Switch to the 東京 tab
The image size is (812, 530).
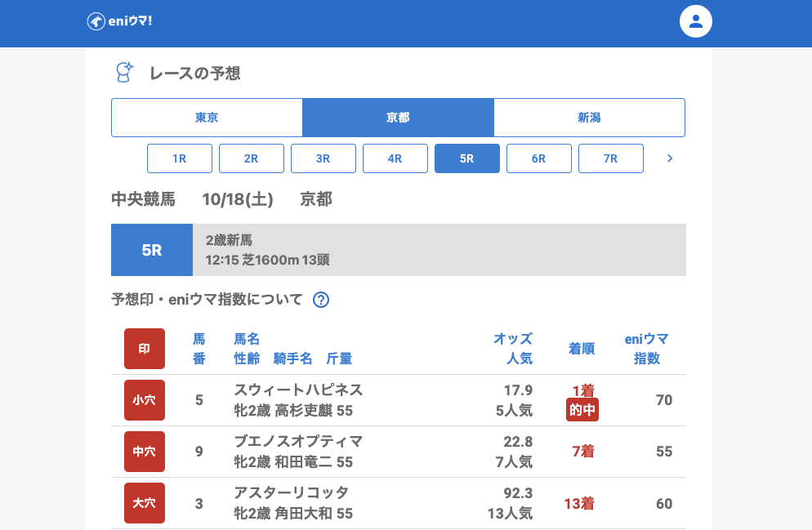coord(207,118)
